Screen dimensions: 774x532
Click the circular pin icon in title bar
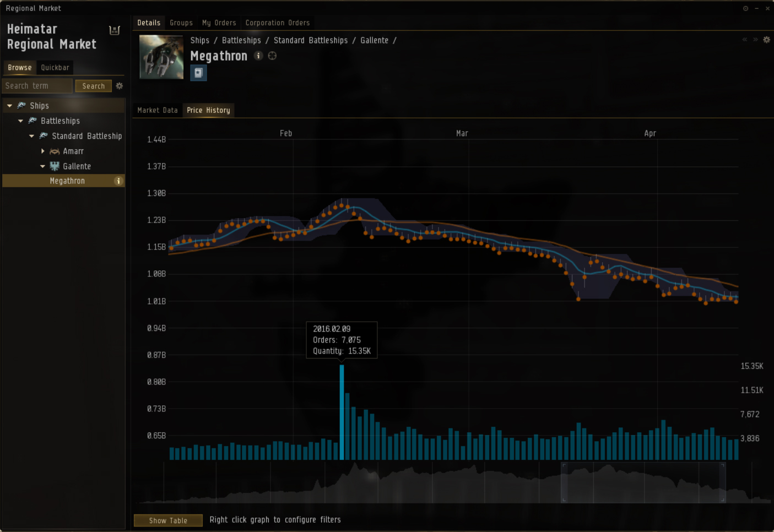coord(746,8)
